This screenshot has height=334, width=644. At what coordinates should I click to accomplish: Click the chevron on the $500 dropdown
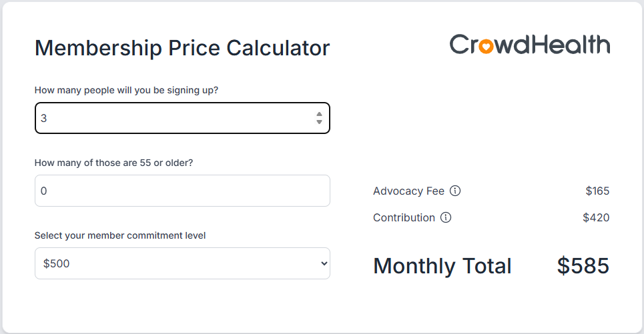324,263
